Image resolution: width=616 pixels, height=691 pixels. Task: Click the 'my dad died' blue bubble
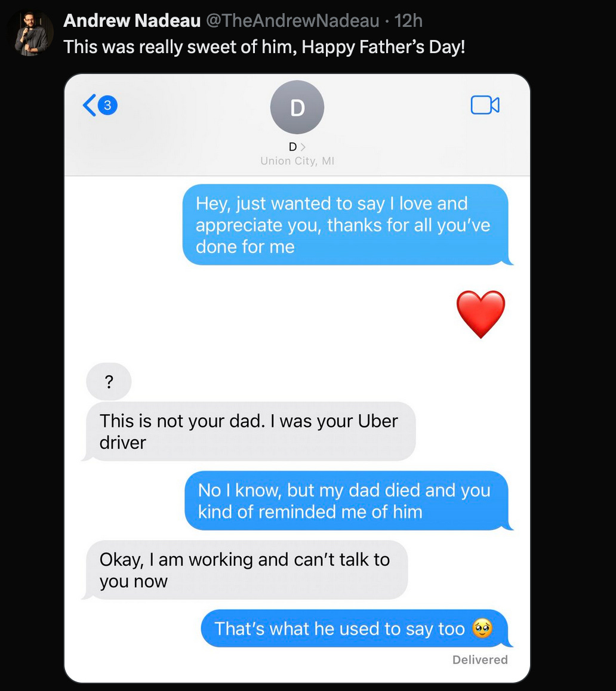[x=347, y=501]
